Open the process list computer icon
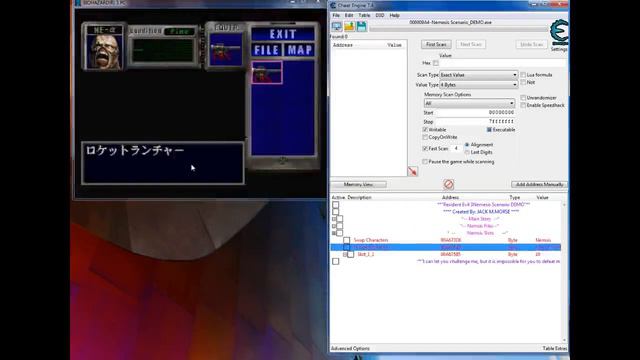Screen dimensions: 640x360 [x=337, y=27]
